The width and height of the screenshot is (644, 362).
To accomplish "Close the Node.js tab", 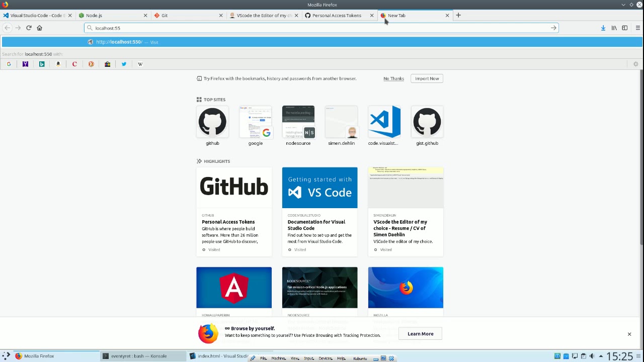I will pyautogui.click(x=145, y=15).
